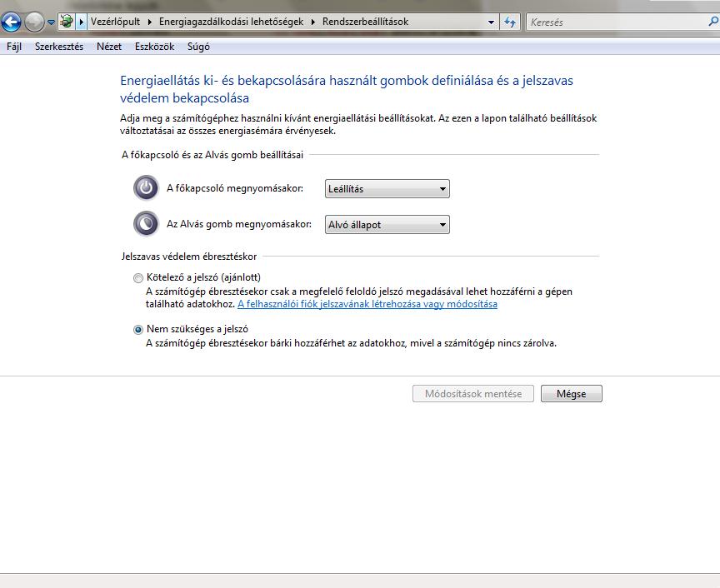Open the Szerkesztés menu
This screenshot has width=720, height=588.
(x=59, y=47)
